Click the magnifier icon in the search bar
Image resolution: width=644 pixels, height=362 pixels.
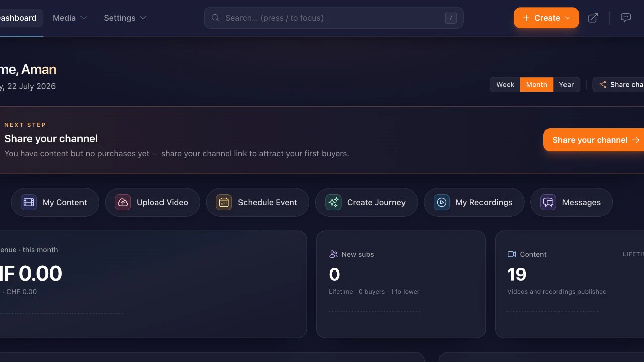point(215,18)
